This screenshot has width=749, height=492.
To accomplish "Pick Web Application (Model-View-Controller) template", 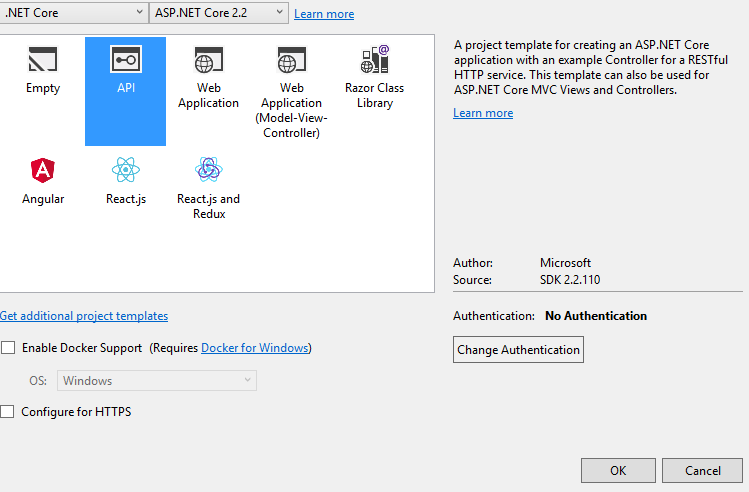I will [x=291, y=91].
